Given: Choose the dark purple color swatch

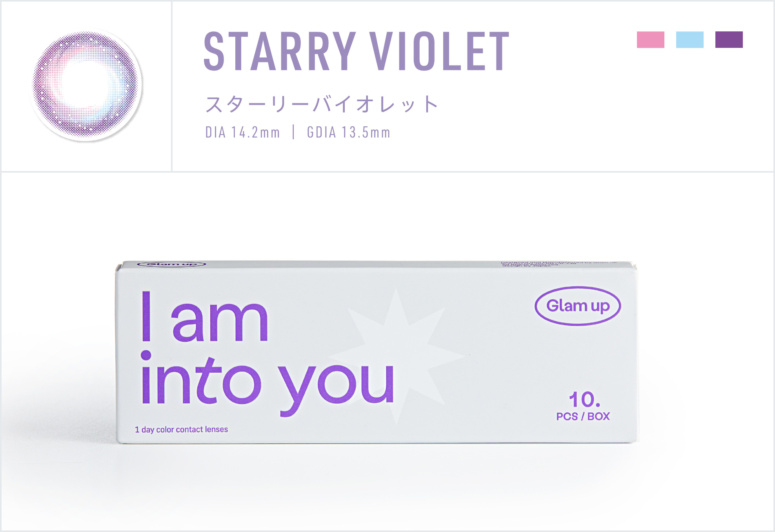Looking at the screenshot, I should pos(729,40).
